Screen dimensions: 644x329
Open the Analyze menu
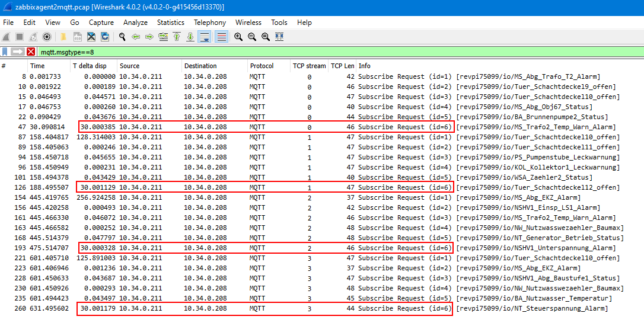[135, 23]
